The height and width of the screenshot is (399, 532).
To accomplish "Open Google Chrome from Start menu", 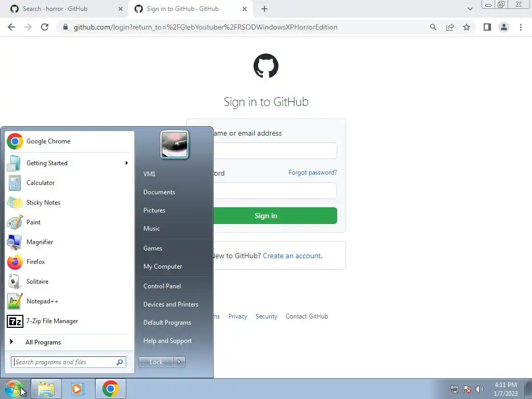I will tap(70, 141).
